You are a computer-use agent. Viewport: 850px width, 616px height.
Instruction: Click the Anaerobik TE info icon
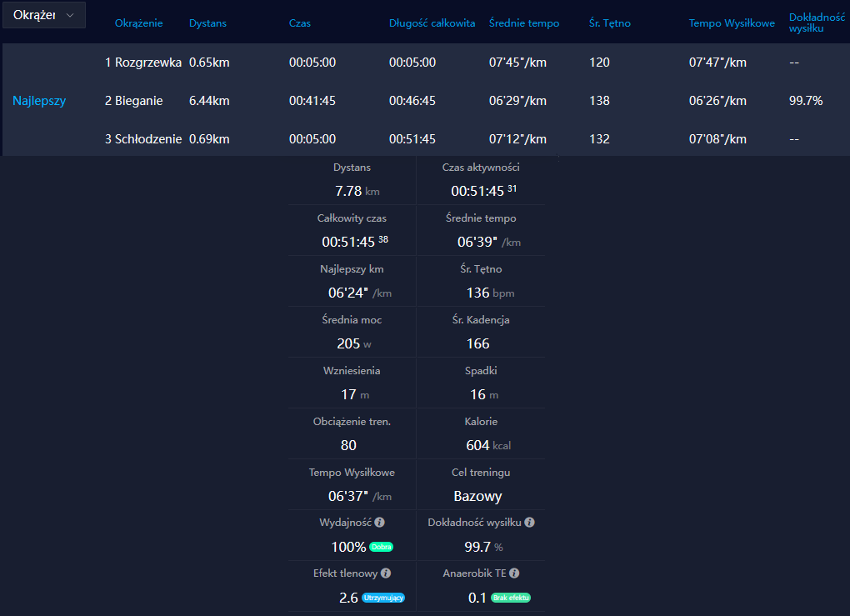coord(514,573)
